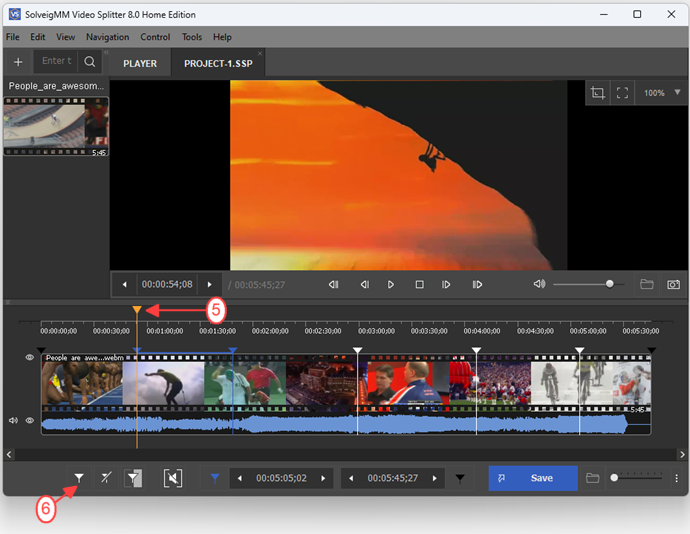
Task: Click the Add Marker button
Action: coord(79,478)
